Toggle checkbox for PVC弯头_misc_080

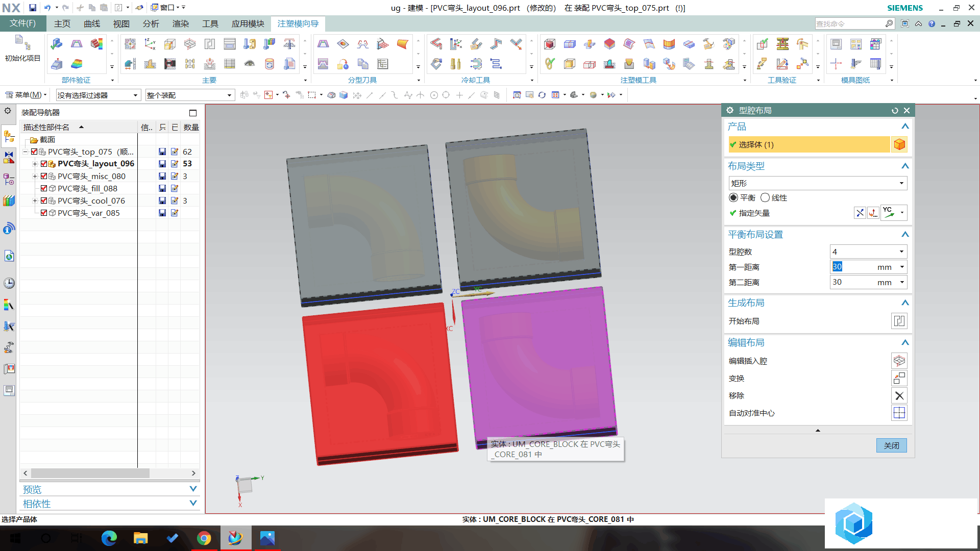tap(44, 176)
